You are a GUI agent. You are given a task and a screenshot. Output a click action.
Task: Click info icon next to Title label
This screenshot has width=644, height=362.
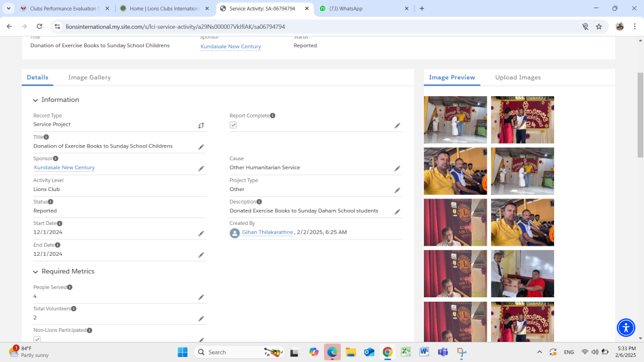[47, 137]
